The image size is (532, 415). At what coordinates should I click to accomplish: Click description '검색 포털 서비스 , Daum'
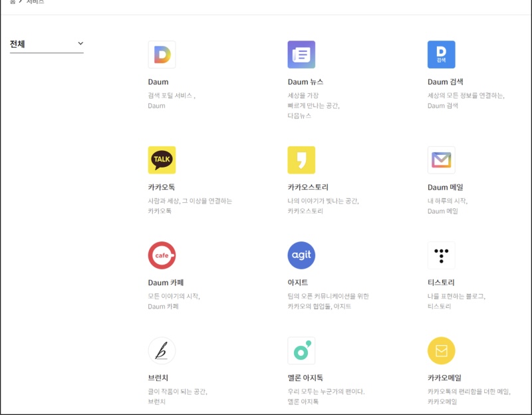click(x=172, y=100)
